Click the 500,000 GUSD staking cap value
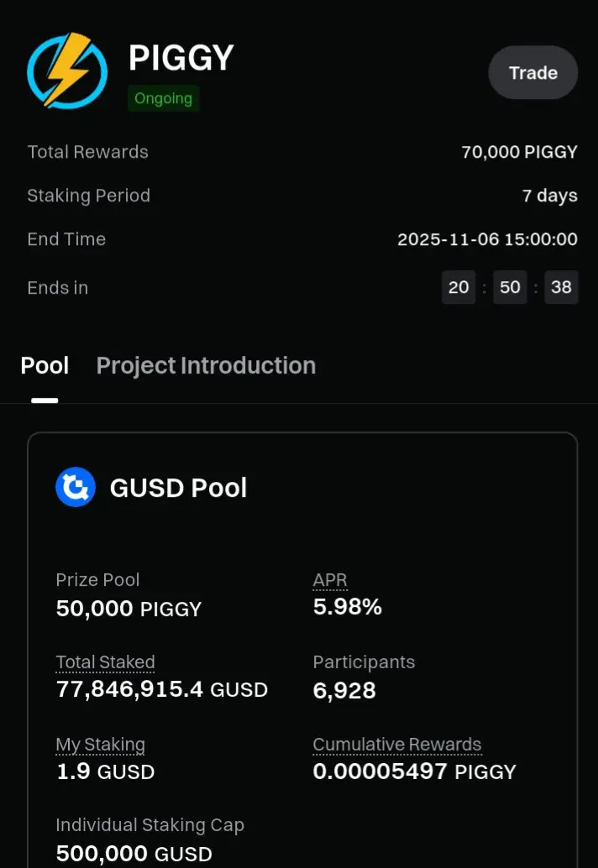This screenshot has width=598, height=868. (134, 854)
